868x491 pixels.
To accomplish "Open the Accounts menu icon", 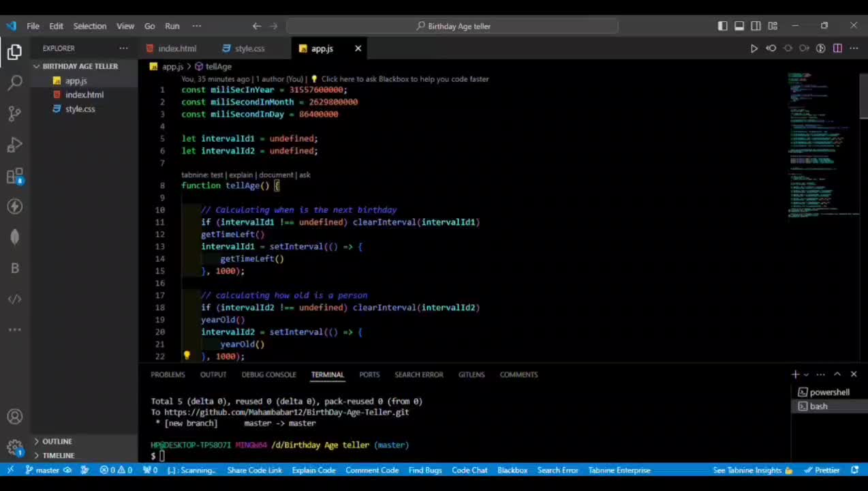I will point(15,417).
